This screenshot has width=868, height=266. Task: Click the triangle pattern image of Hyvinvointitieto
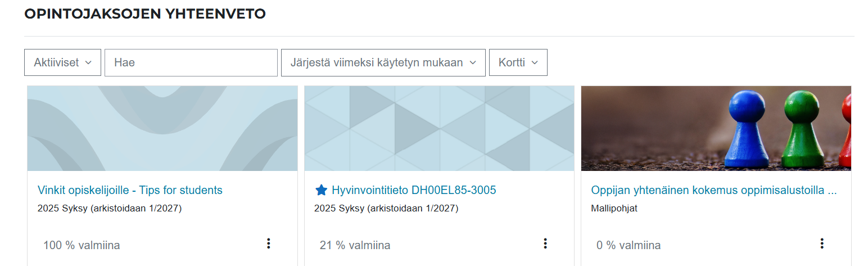(439, 128)
